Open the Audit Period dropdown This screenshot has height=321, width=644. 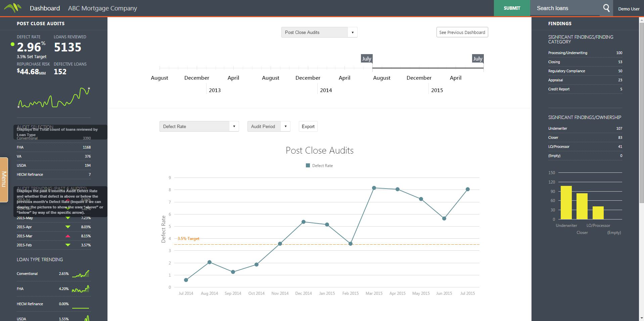pos(269,126)
